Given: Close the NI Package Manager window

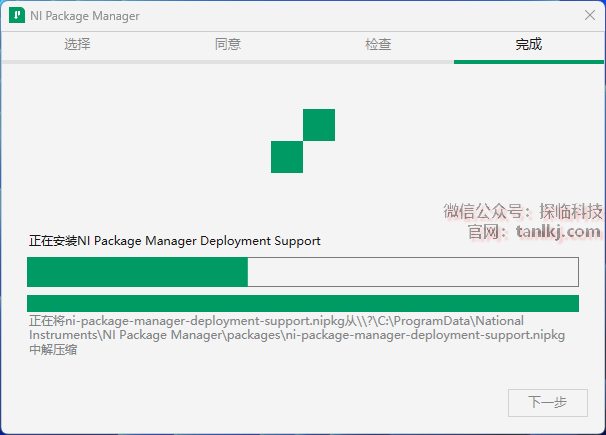Looking at the screenshot, I should coord(589,16).
